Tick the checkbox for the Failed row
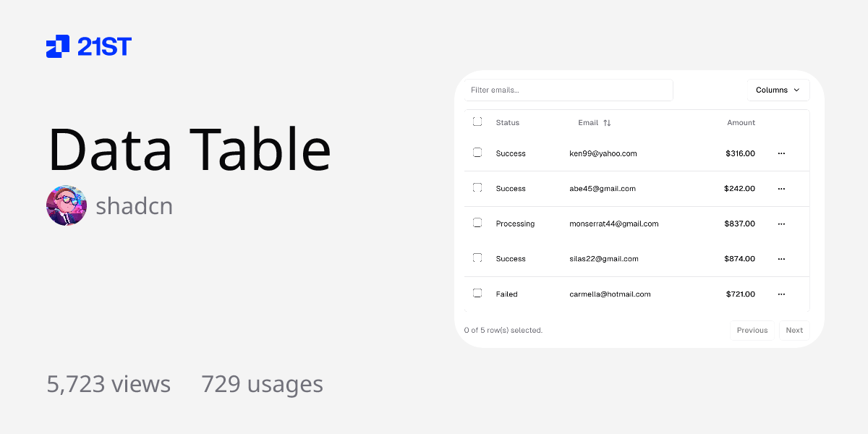 click(477, 293)
